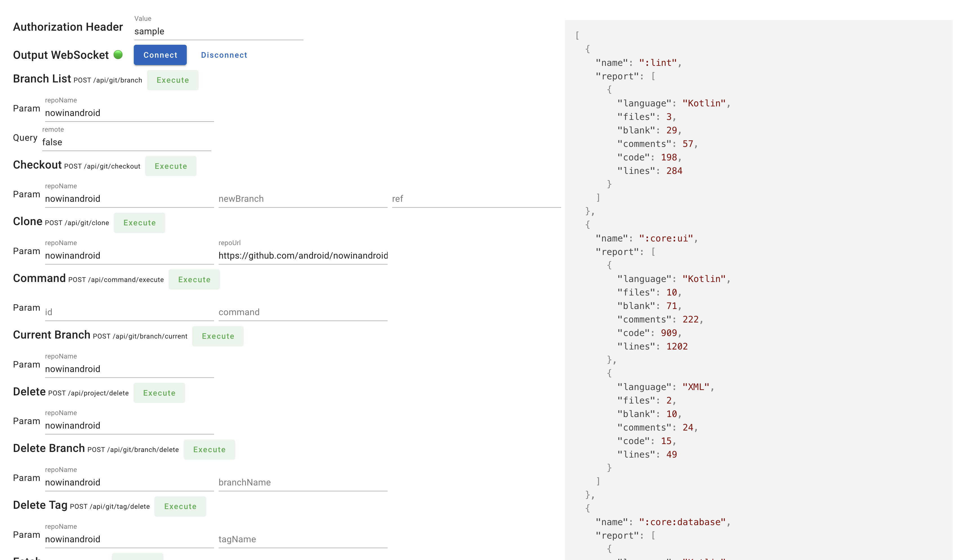The height and width of the screenshot is (560, 973).
Task: Execute the Checkout request
Action: tap(170, 166)
